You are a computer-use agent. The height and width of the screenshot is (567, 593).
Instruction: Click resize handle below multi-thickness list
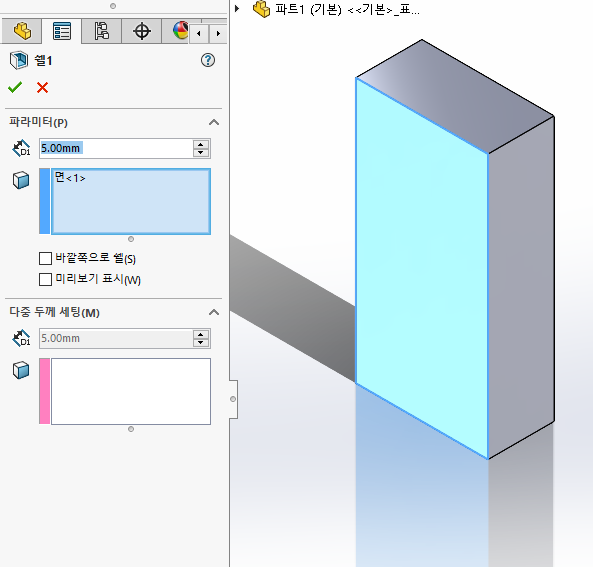point(131,429)
